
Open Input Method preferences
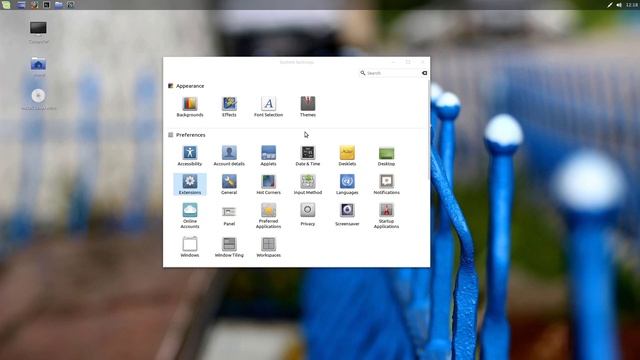tap(308, 184)
